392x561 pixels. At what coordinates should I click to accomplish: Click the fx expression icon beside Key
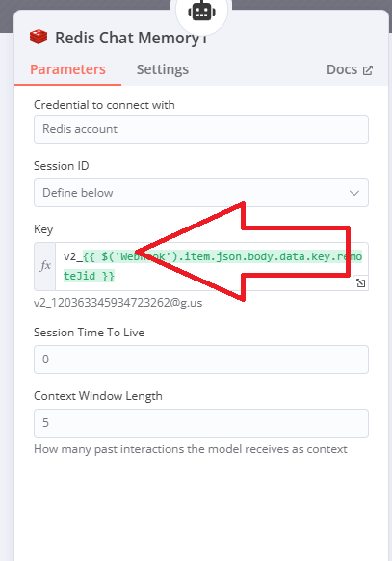click(45, 266)
